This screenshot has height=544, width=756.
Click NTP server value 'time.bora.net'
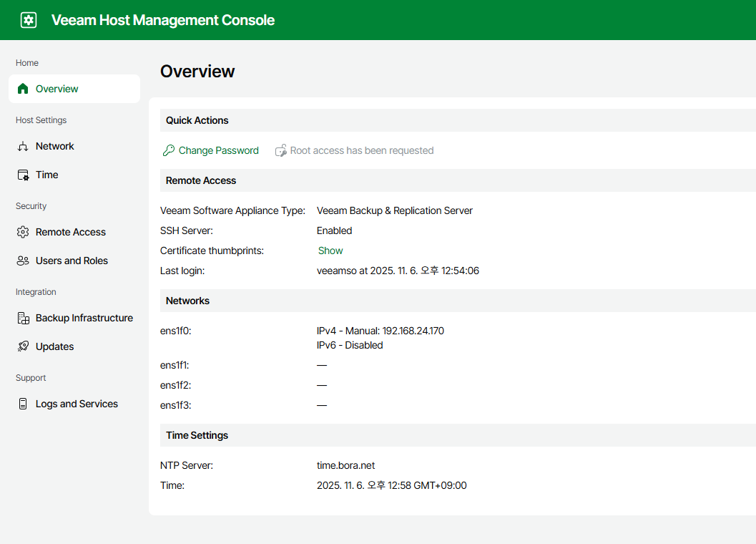[345, 465]
